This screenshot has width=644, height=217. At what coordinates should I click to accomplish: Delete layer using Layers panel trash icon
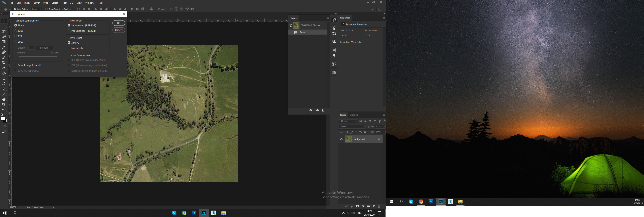pyautogui.click(x=379, y=206)
